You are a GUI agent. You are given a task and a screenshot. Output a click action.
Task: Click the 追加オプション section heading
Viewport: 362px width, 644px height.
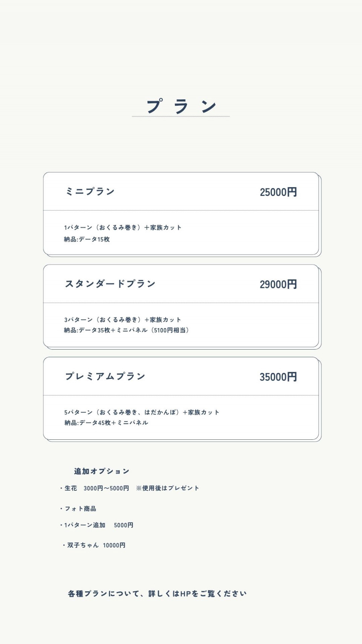(x=102, y=471)
